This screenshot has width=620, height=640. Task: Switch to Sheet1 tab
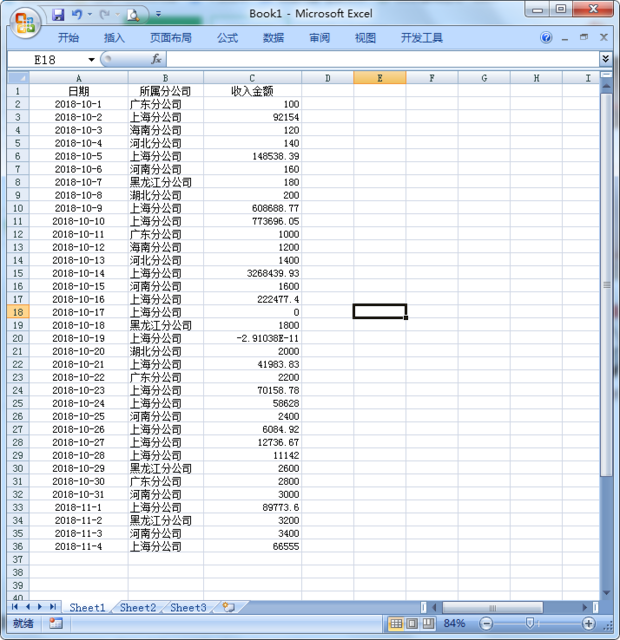click(x=87, y=607)
